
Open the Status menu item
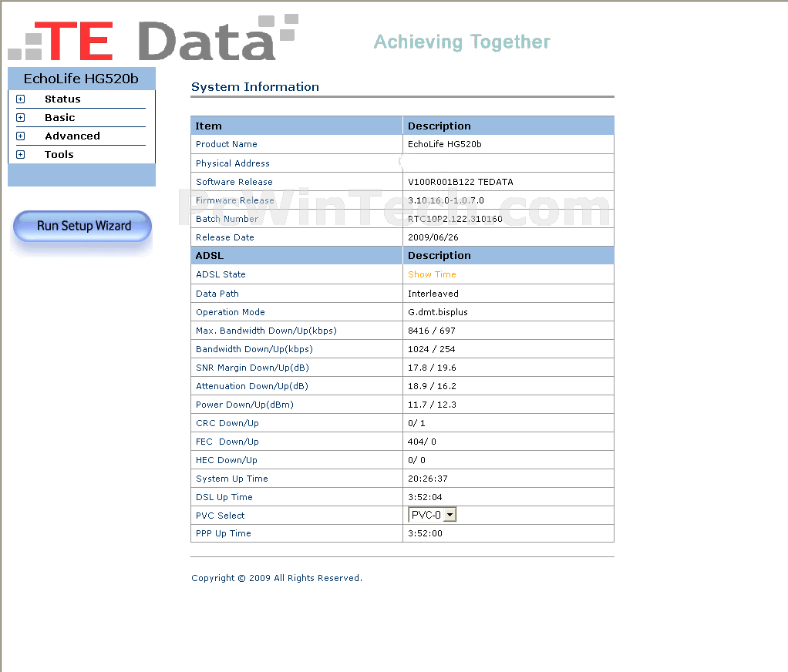[x=62, y=99]
